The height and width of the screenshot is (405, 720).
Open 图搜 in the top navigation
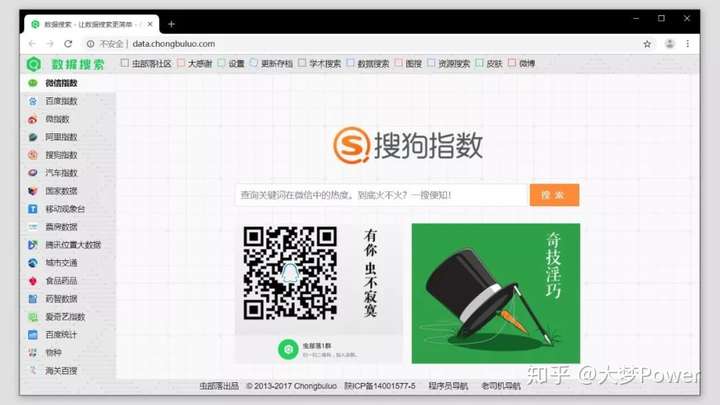click(408, 63)
